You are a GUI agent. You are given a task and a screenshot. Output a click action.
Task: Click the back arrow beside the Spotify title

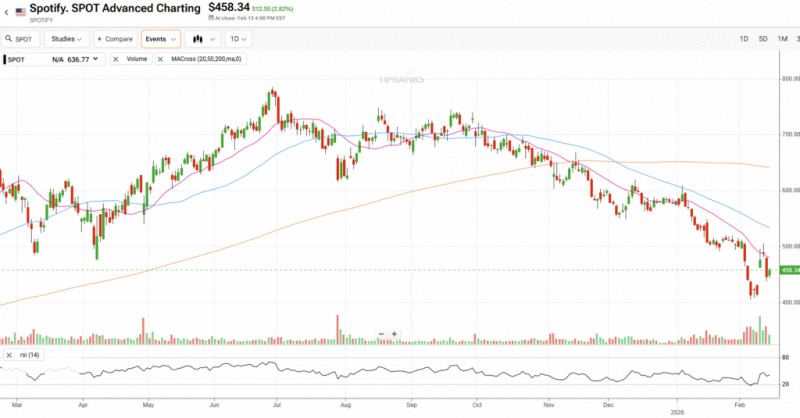tap(5, 11)
